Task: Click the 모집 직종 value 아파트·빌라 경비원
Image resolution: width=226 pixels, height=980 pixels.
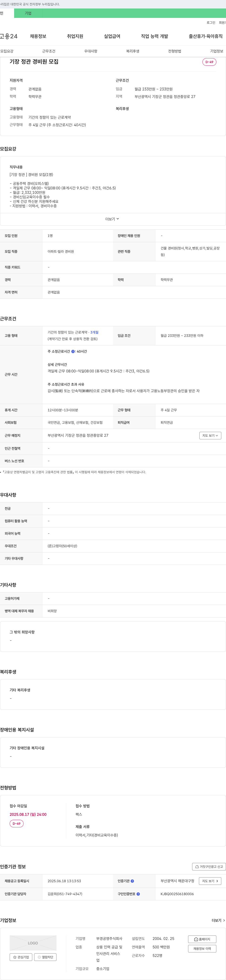Action: [x=61, y=252]
